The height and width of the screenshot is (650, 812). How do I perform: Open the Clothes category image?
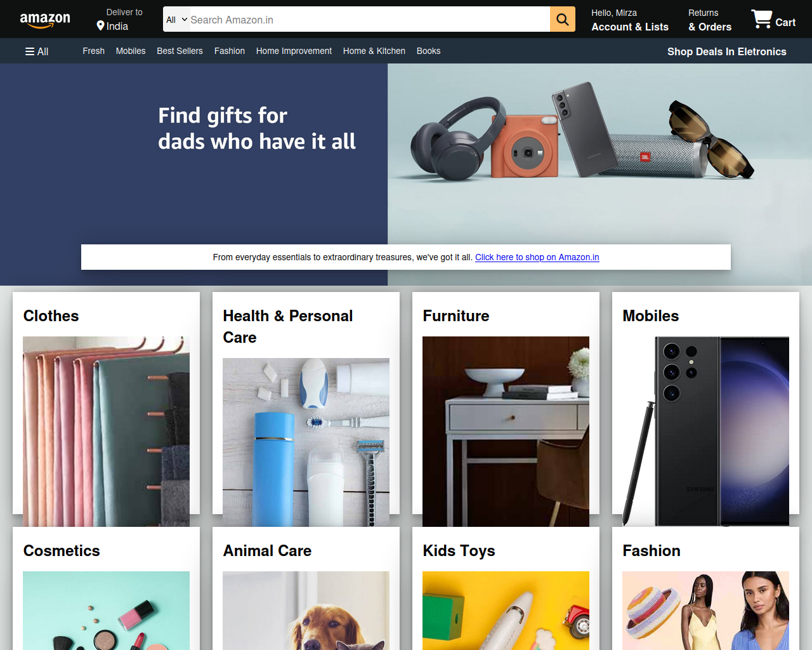tap(106, 432)
